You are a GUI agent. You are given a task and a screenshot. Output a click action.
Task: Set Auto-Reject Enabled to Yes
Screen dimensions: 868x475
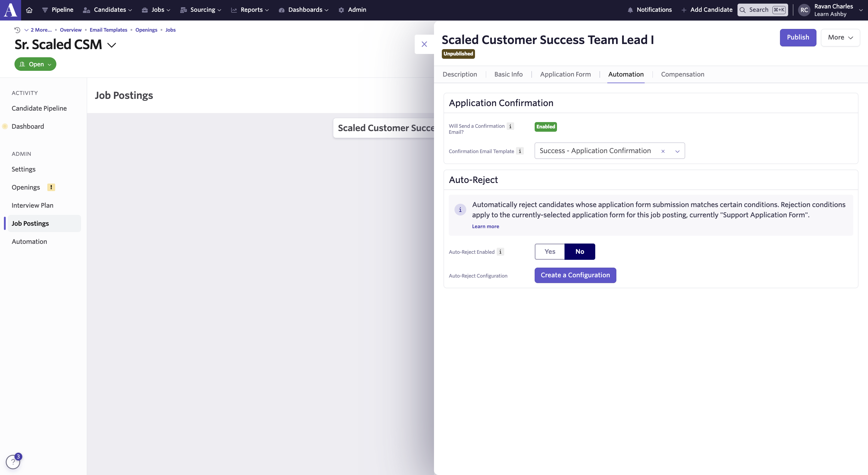(x=549, y=251)
